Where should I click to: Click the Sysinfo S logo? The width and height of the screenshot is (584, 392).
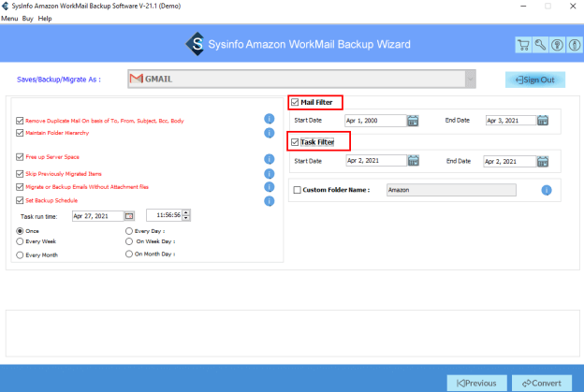(x=196, y=44)
